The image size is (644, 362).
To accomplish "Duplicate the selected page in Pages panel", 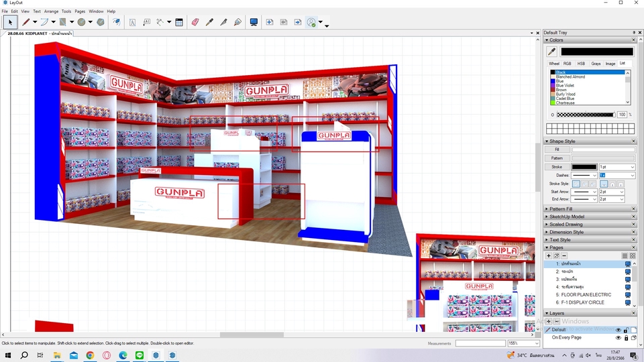I will 557,255.
